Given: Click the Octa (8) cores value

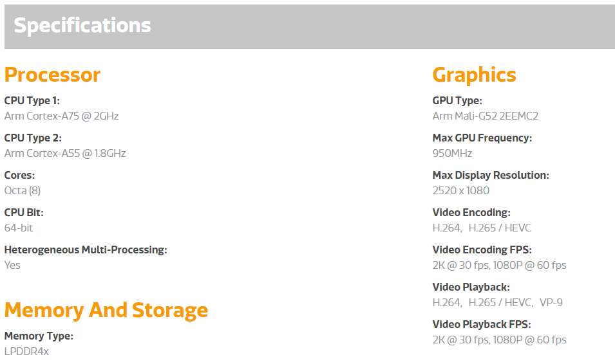Looking at the screenshot, I should point(23,190).
